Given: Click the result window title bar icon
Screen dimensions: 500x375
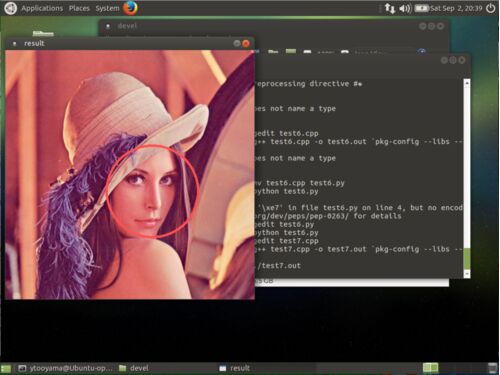Looking at the screenshot, I should coord(14,43).
